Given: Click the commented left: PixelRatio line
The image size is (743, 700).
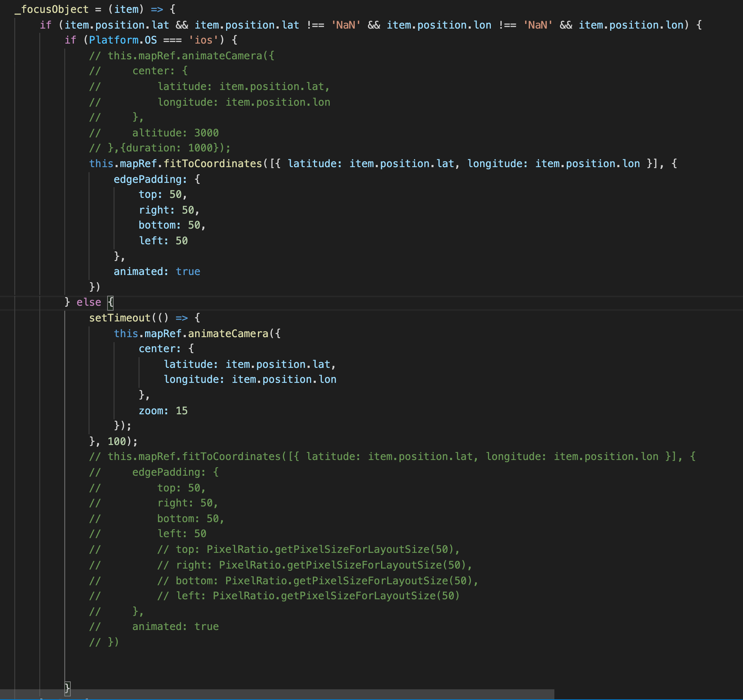Looking at the screenshot, I should 308,596.
